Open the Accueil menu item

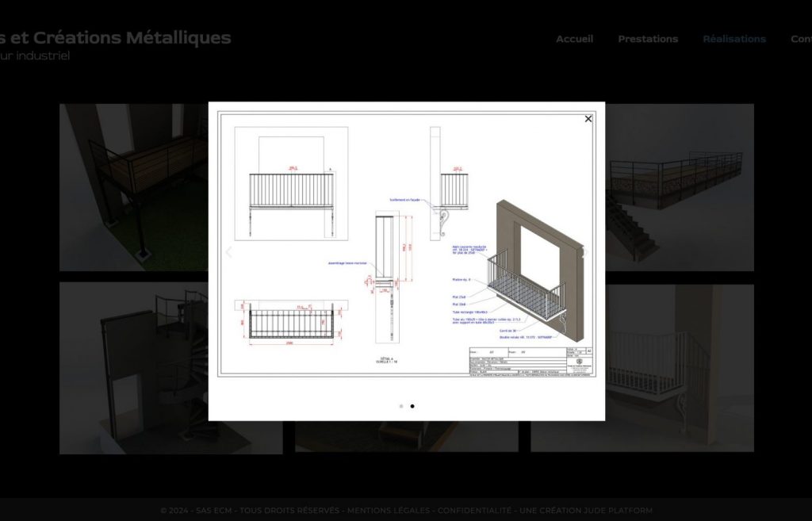coord(574,39)
